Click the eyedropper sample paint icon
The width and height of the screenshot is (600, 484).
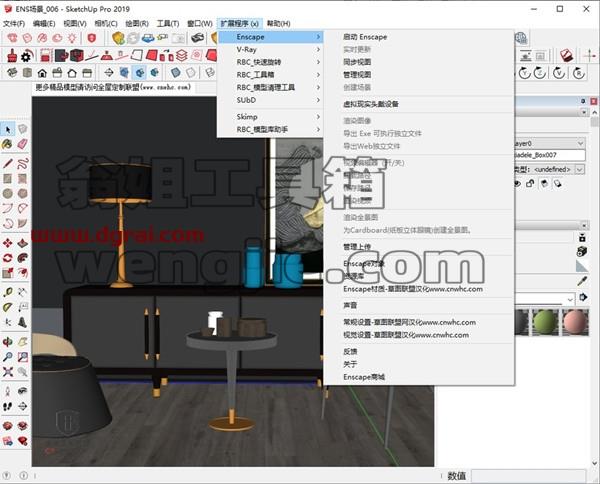coord(582,281)
